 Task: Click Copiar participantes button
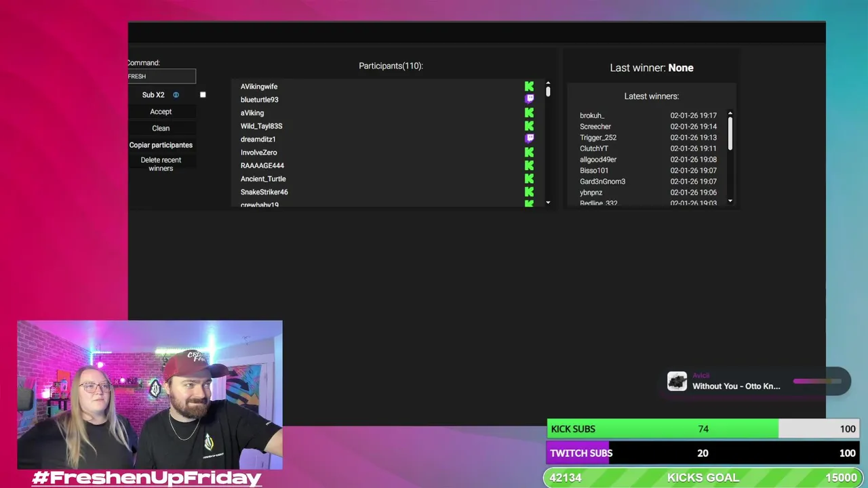tap(161, 144)
